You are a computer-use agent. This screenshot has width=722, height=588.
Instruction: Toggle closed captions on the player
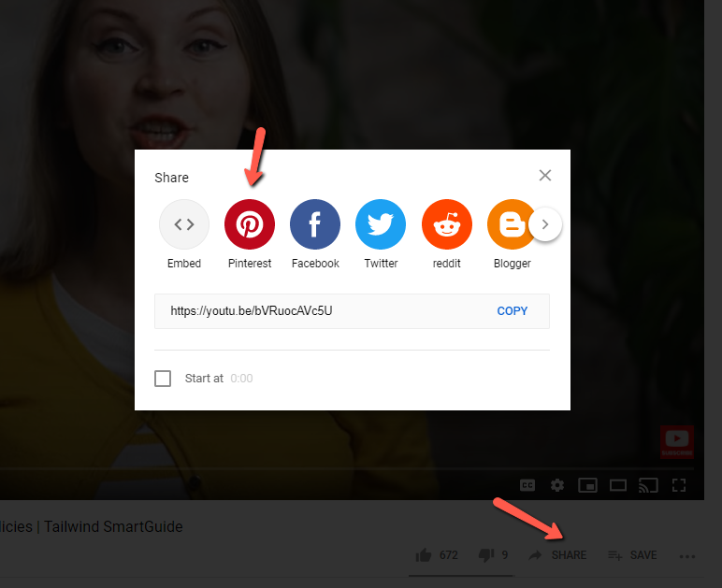527,485
